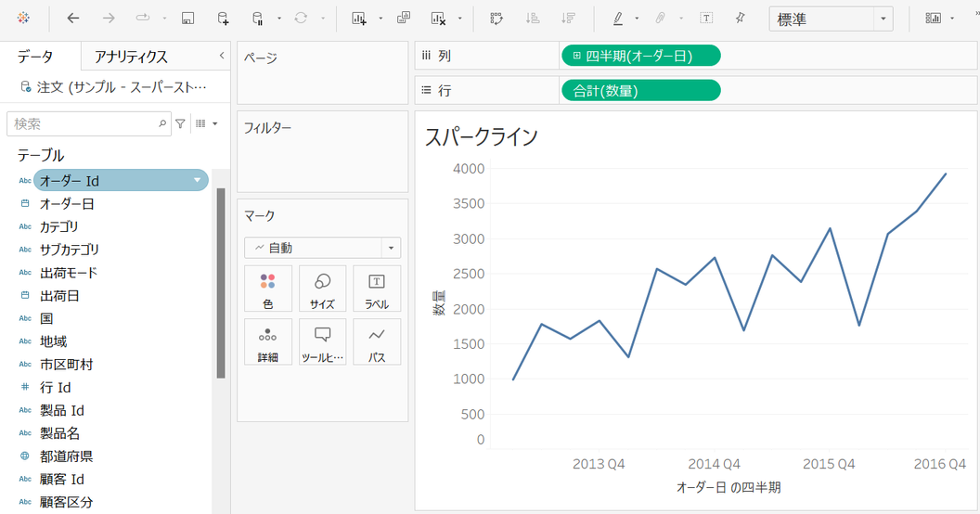Click the New Data Source icon

pos(223,19)
